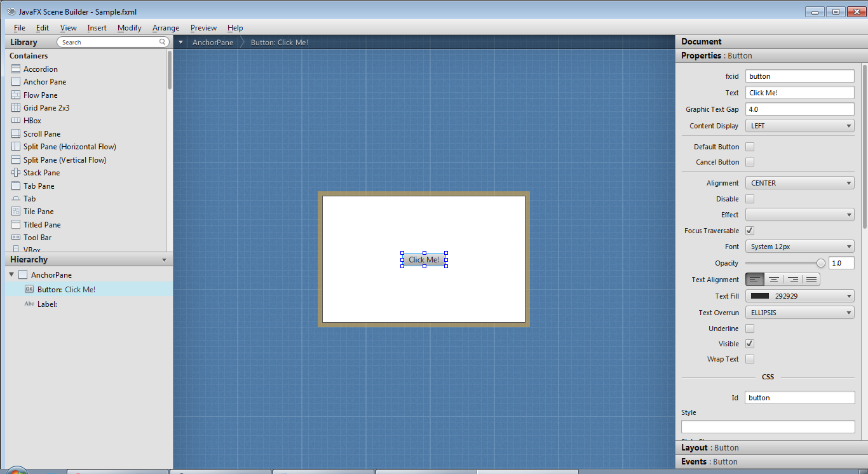Pick the Flow Pane library icon

(16, 95)
